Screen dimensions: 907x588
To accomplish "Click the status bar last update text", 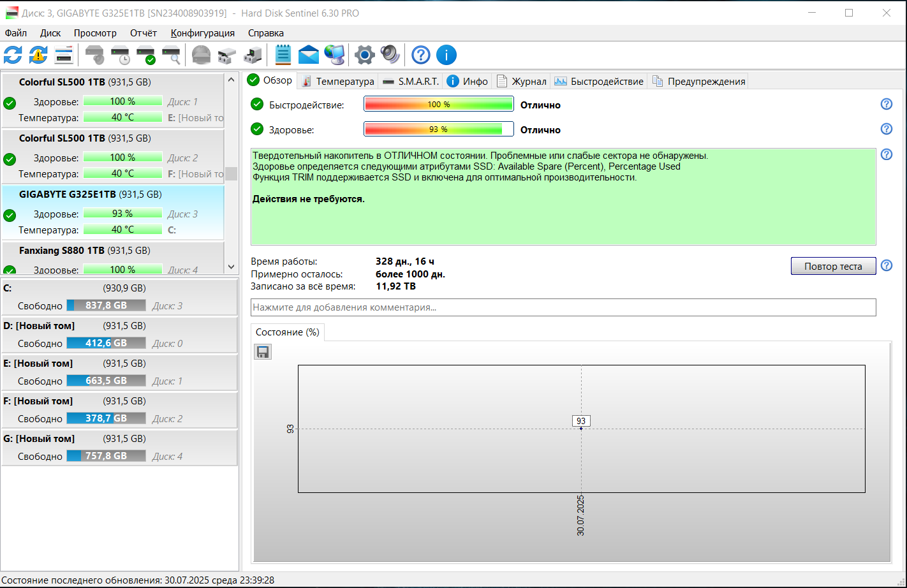I will 138,580.
